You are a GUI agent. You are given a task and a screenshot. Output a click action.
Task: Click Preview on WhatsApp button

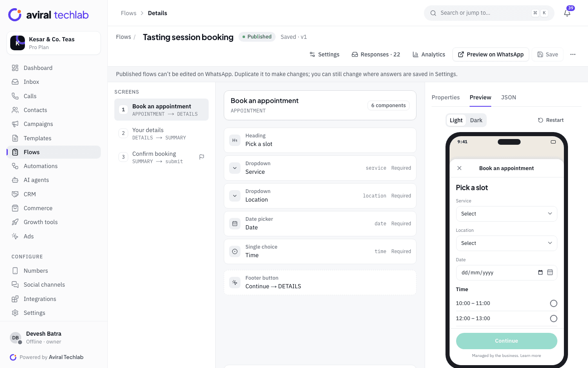tap(491, 54)
